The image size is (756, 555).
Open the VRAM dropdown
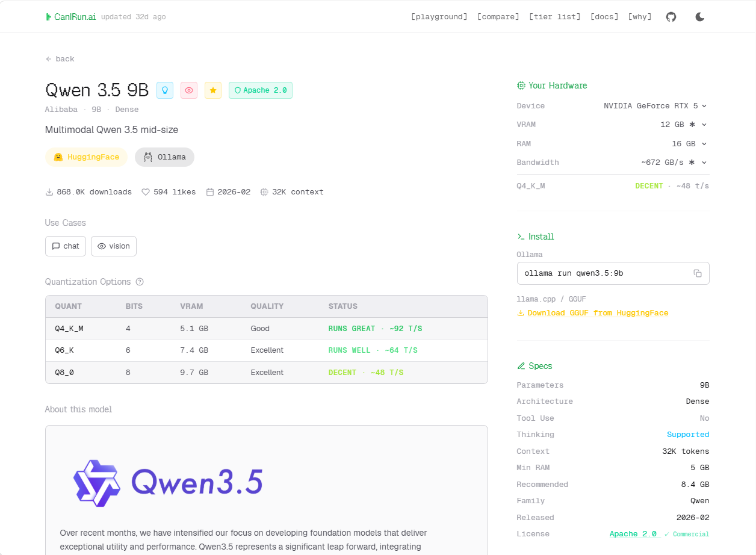[683, 125]
